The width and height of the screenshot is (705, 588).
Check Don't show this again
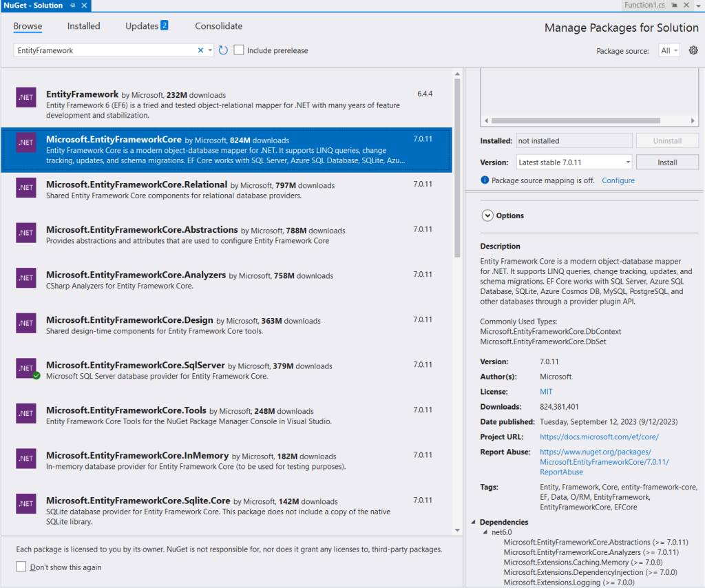[21, 567]
